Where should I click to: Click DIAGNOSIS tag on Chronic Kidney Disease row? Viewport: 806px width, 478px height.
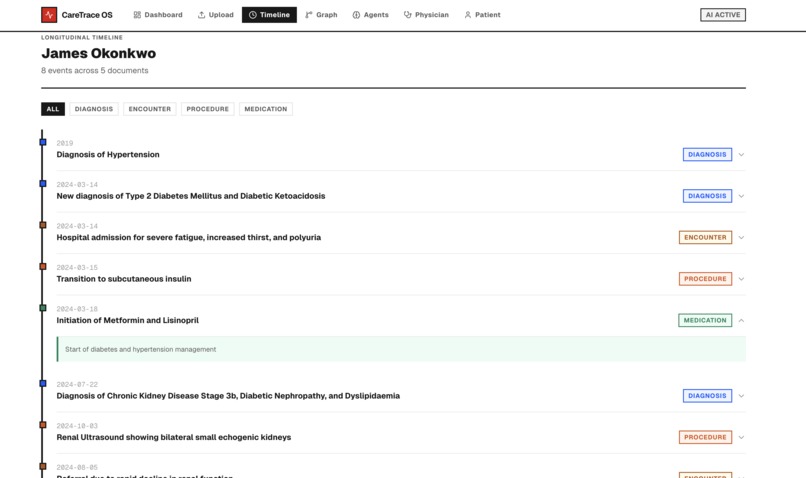click(x=707, y=396)
